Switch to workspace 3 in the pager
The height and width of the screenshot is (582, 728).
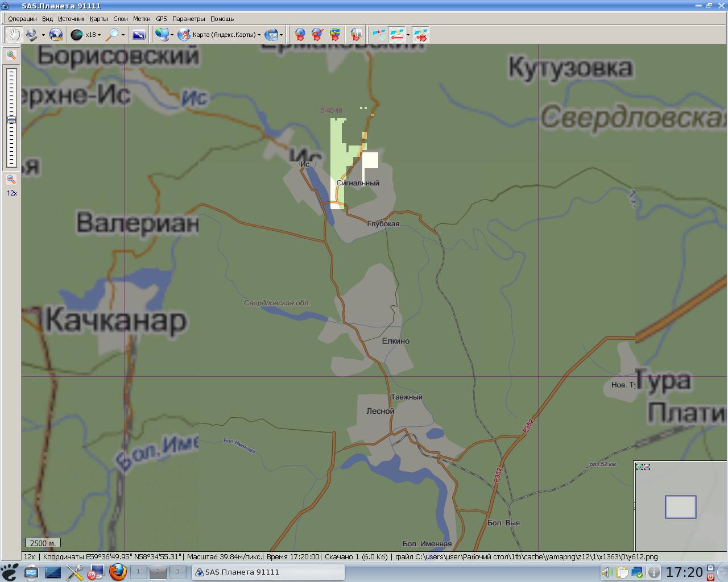pos(177,572)
